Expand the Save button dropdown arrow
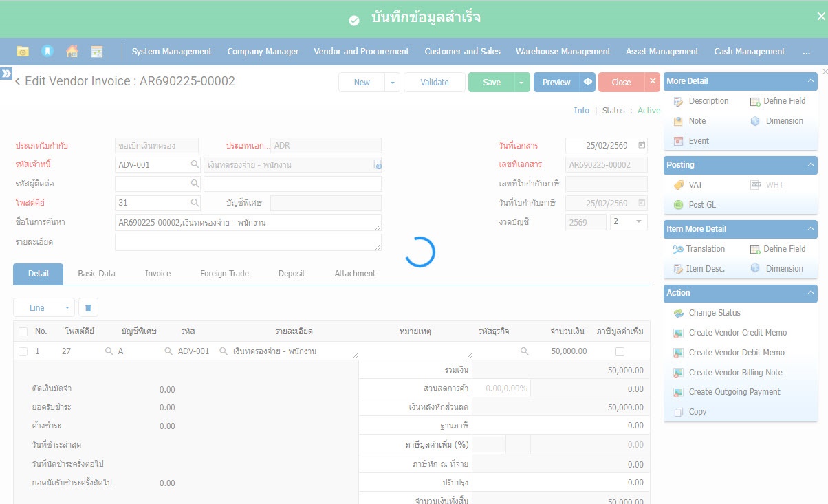Viewport: 828px width, 504px height. 521,83
